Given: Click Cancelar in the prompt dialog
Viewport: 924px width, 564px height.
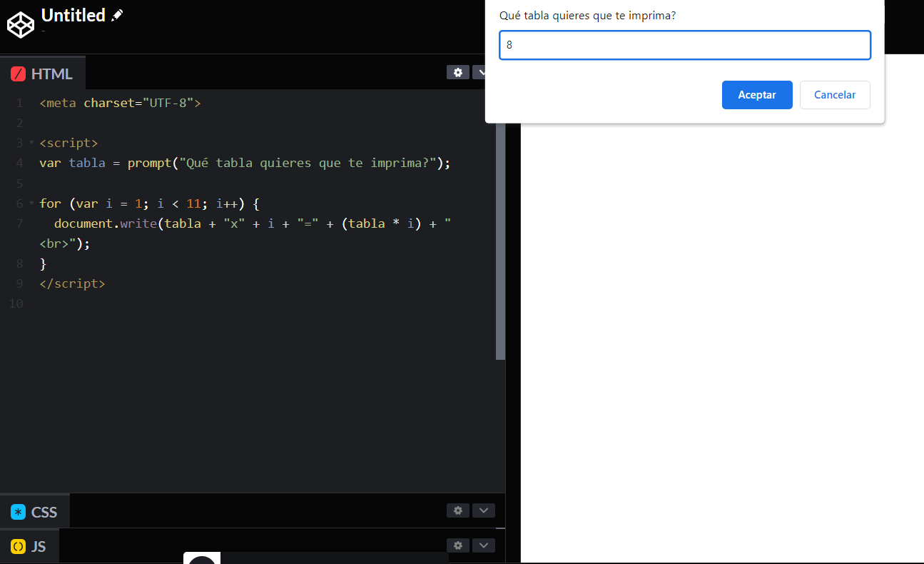Looking at the screenshot, I should [835, 95].
